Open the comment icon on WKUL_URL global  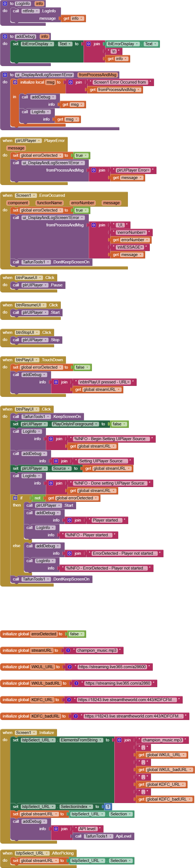(x=70, y=667)
